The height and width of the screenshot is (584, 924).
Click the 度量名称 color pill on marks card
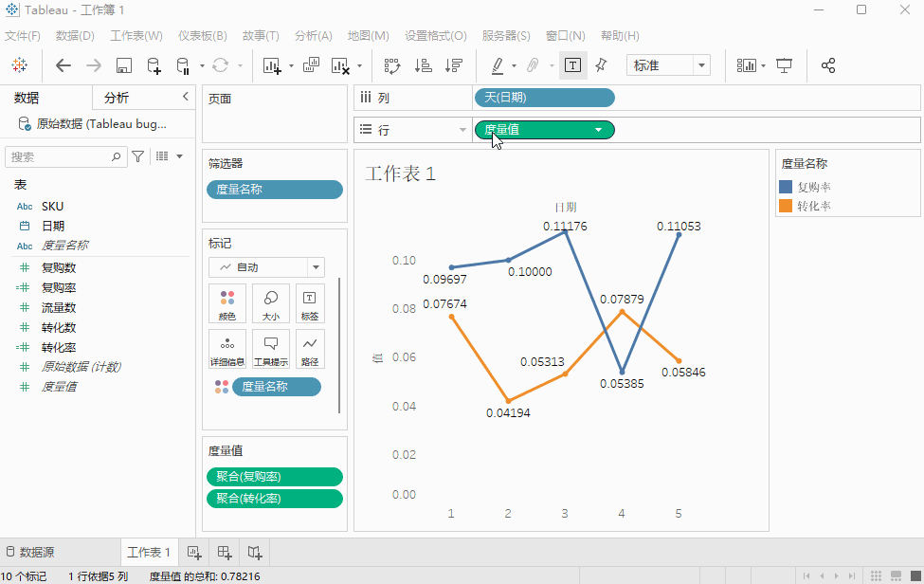(x=277, y=387)
